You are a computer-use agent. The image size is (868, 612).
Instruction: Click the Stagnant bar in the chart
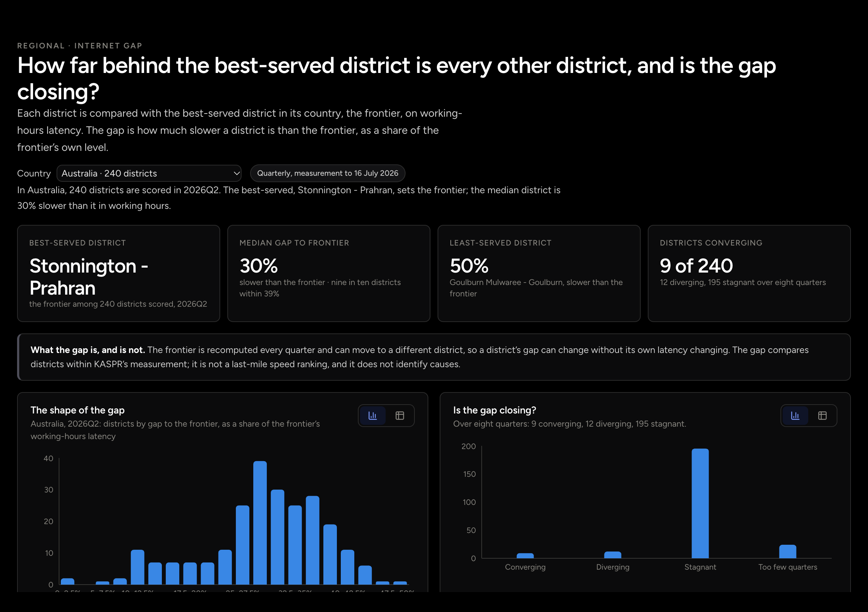pos(700,503)
